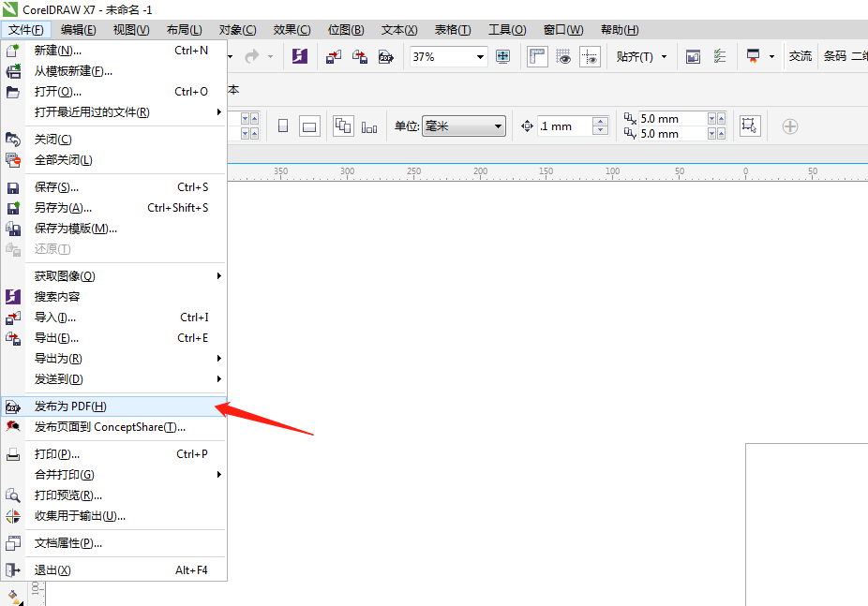Toggle the show guidelines icon
This screenshot has height=606, width=868.
(x=591, y=56)
